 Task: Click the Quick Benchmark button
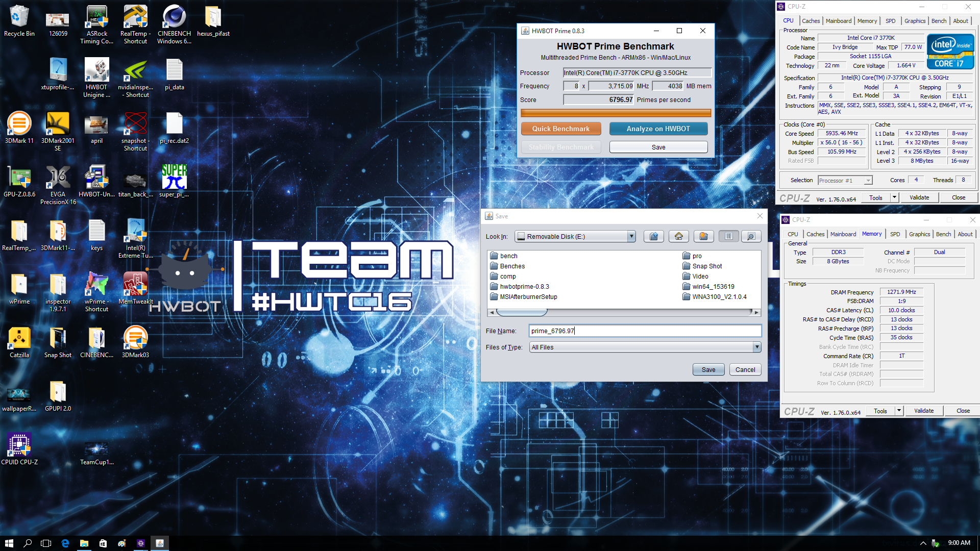[561, 129]
